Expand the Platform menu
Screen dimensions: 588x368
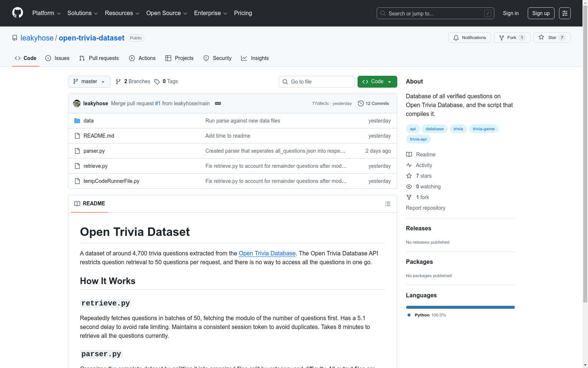pos(46,13)
